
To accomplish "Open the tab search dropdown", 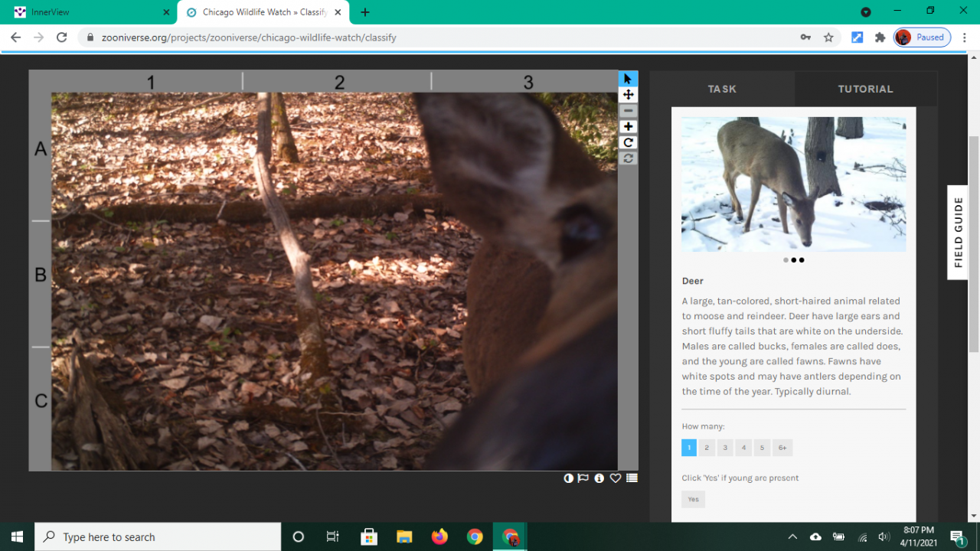I will (x=866, y=12).
